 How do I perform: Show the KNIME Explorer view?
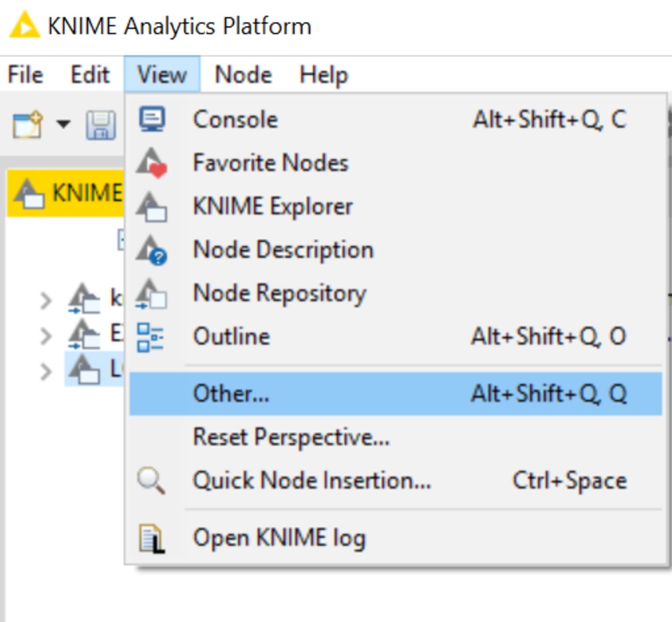(x=395, y=206)
